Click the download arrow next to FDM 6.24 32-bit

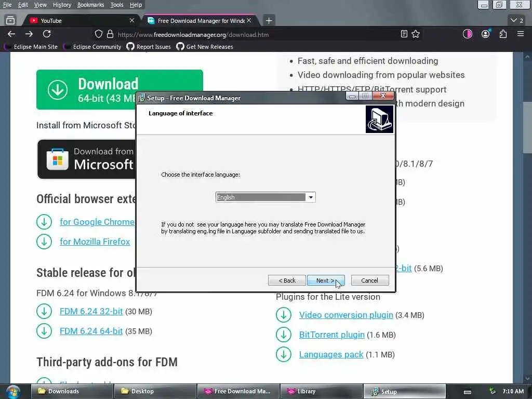[x=44, y=312]
